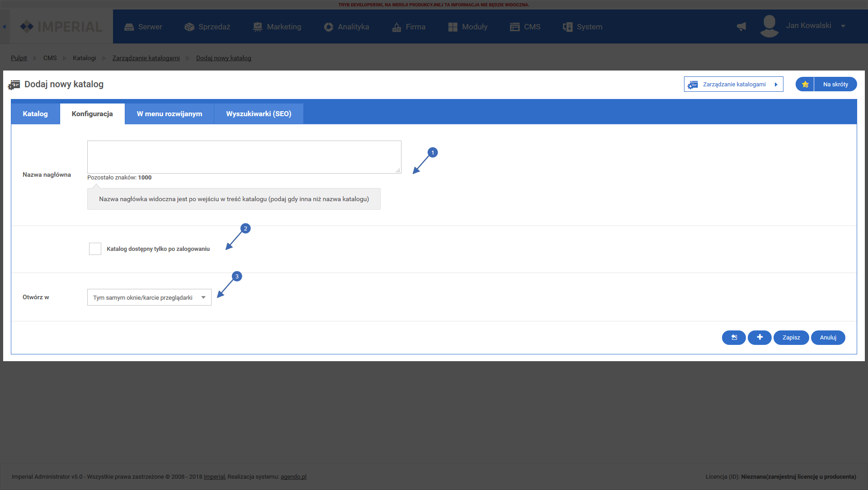Open the Wyszukiwarki (SEO) tab
This screenshot has width=868, height=490.
pos(259,114)
